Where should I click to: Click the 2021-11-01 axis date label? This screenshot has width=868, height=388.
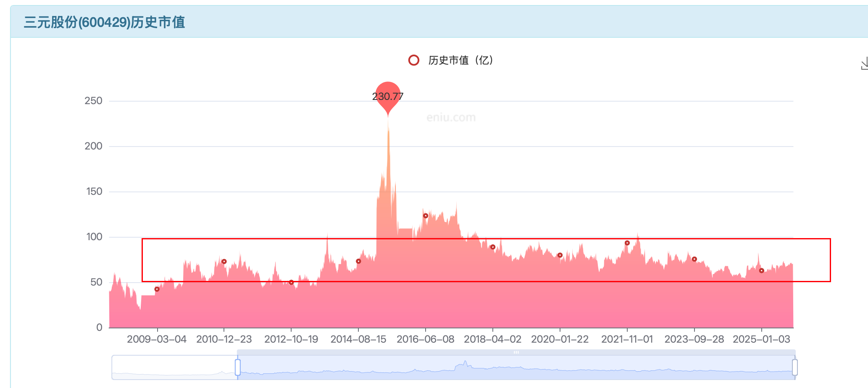627,339
